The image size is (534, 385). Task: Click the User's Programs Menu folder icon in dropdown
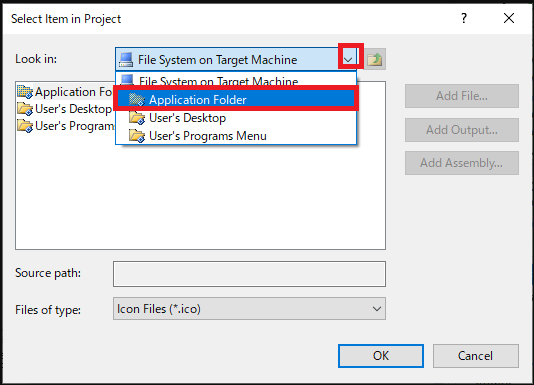(x=137, y=136)
